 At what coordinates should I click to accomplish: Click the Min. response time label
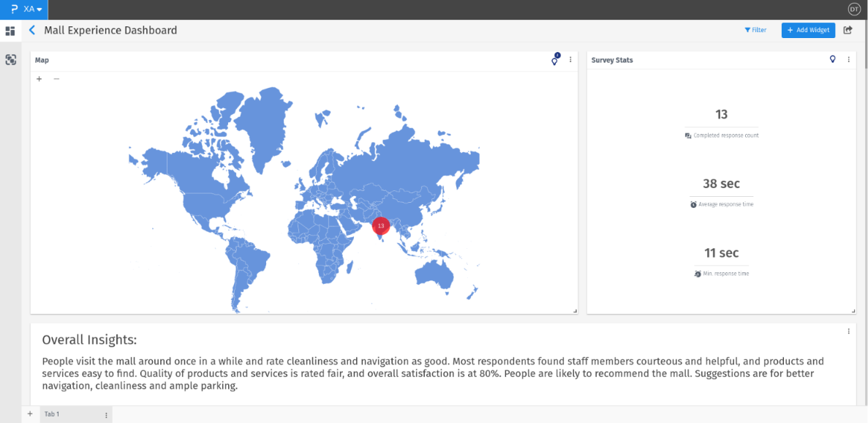[x=725, y=274]
